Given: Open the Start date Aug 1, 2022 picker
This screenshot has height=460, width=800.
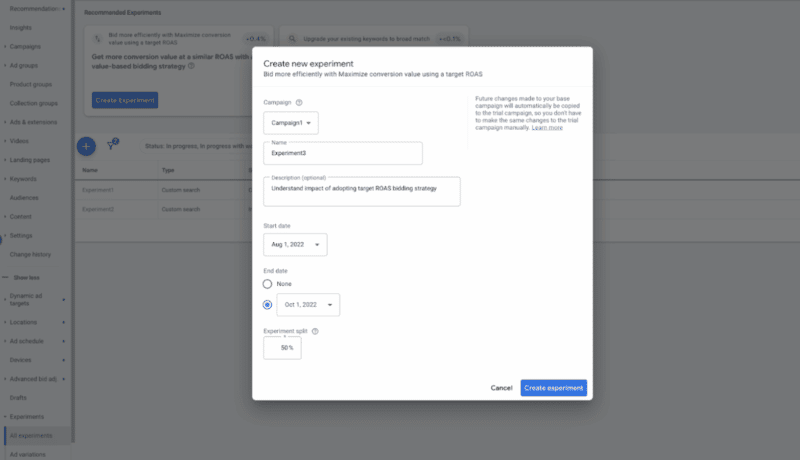Looking at the screenshot, I should coord(295,244).
